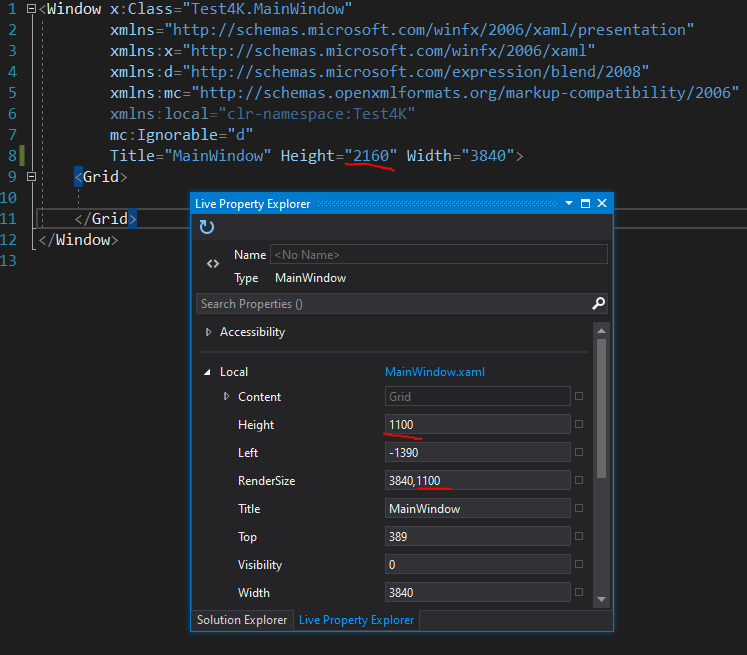This screenshot has width=747, height=655.
Task: Select the Live Property Explorer tab
Action: pyautogui.click(x=356, y=620)
